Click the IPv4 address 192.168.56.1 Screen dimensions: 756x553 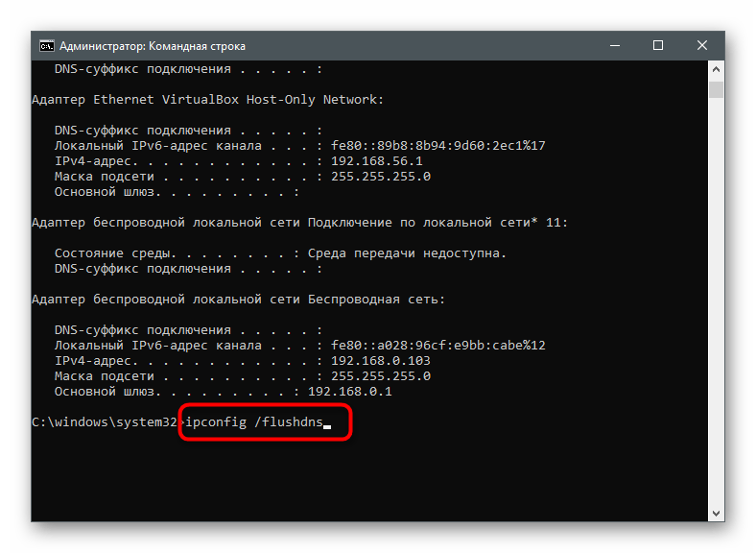[376, 160]
